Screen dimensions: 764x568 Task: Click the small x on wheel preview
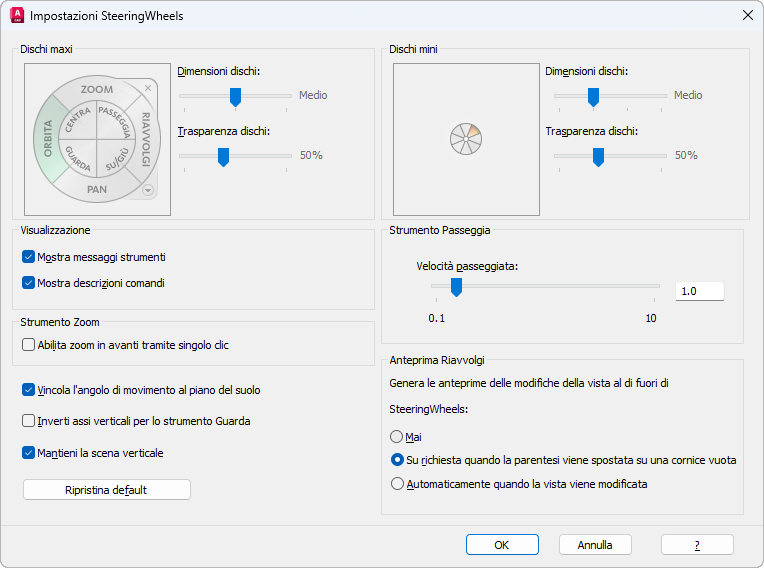148,88
